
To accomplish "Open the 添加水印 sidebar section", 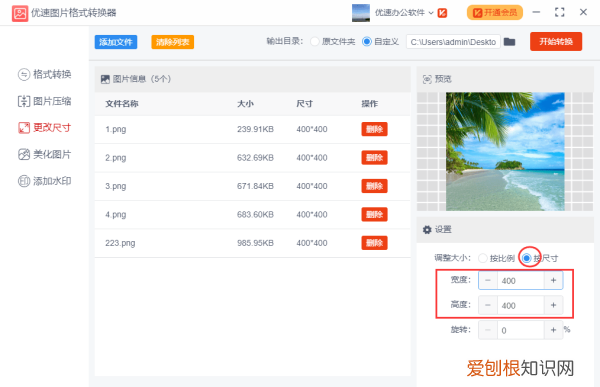I will pyautogui.click(x=44, y=181).
